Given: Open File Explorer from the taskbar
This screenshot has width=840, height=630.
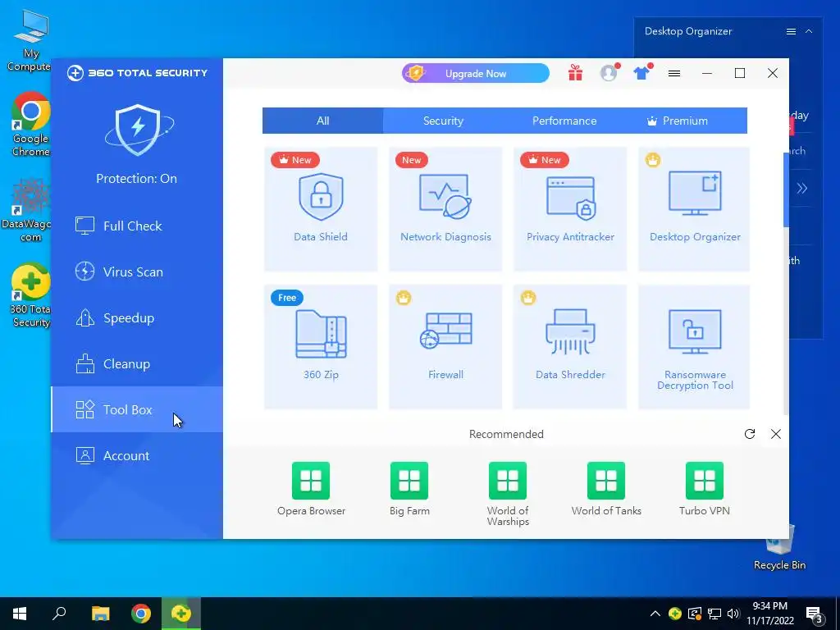Looking at the screenshot, I should tap(100, 614).
